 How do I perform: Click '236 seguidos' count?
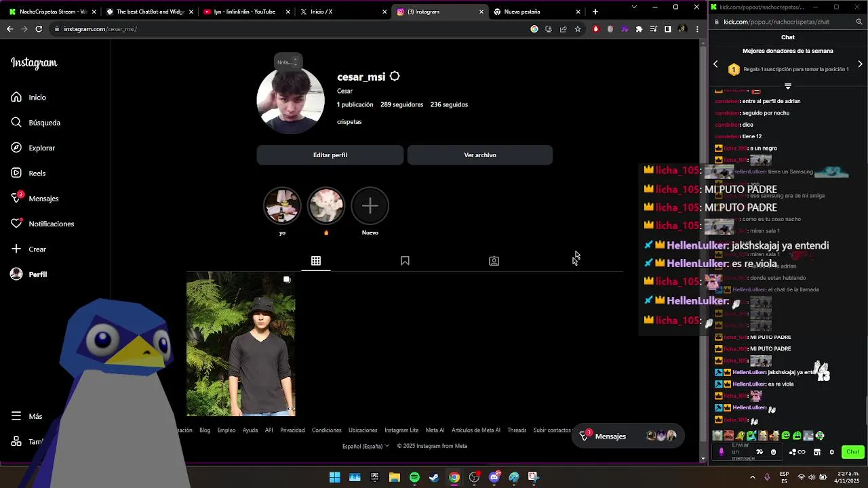pyautogui.click(x=449, y=104)
